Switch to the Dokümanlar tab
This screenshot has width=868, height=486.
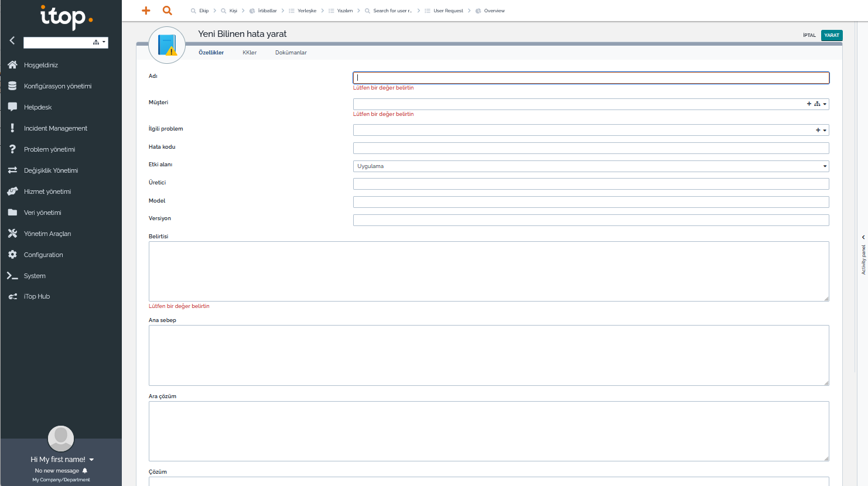[291, 53]
